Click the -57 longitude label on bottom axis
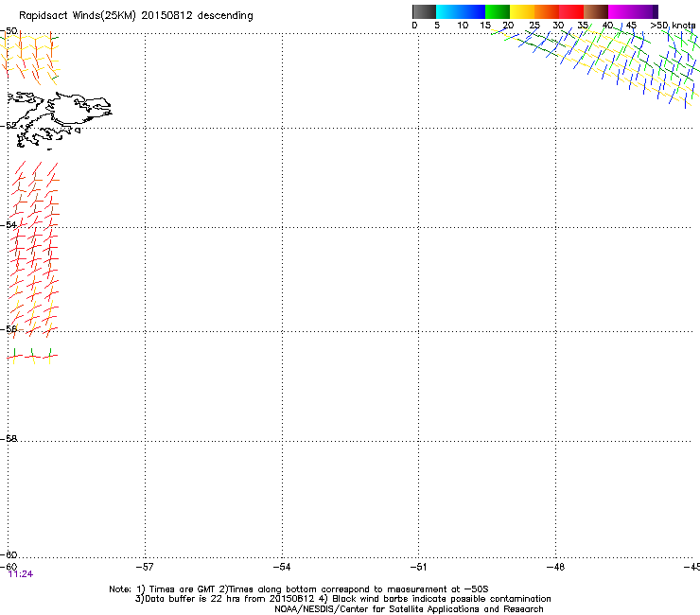Image resolution: width=700 pixels, height=615 pixels. [x=145, y=567]
